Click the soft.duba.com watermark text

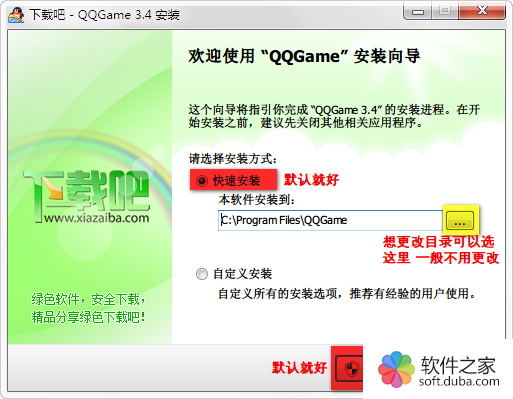tap(459, 381)
